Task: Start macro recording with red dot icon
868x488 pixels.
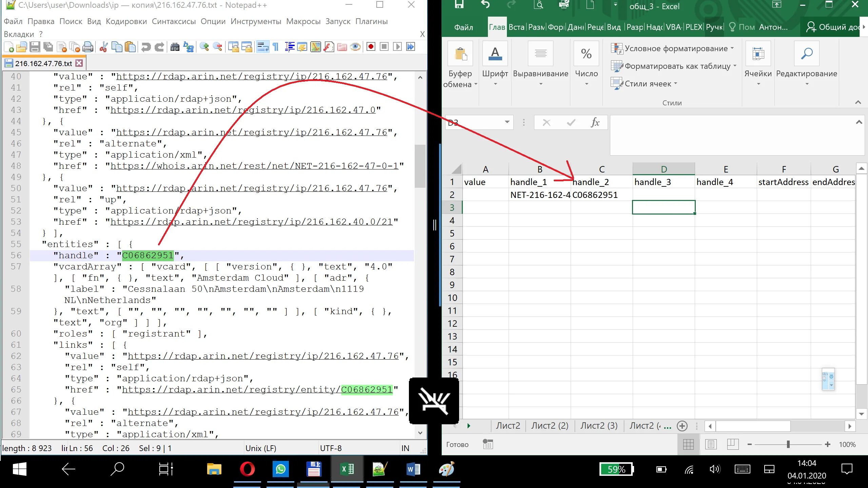Action: coord(371,47)
